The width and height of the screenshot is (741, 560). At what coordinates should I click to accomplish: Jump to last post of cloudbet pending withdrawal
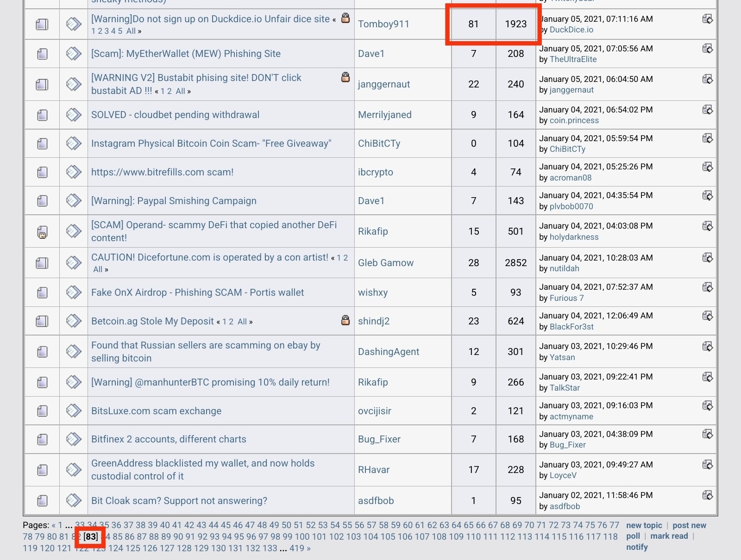[x=708, y=110]
